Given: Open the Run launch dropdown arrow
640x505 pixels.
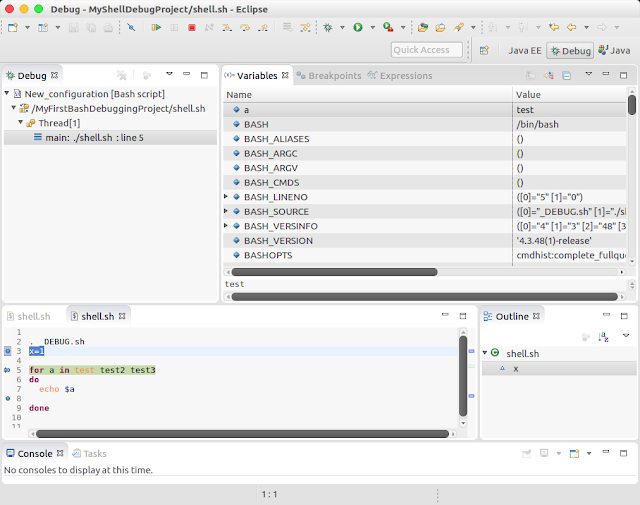Looking at the screenshot, I should pyautogui.click(x=373, y=27).
